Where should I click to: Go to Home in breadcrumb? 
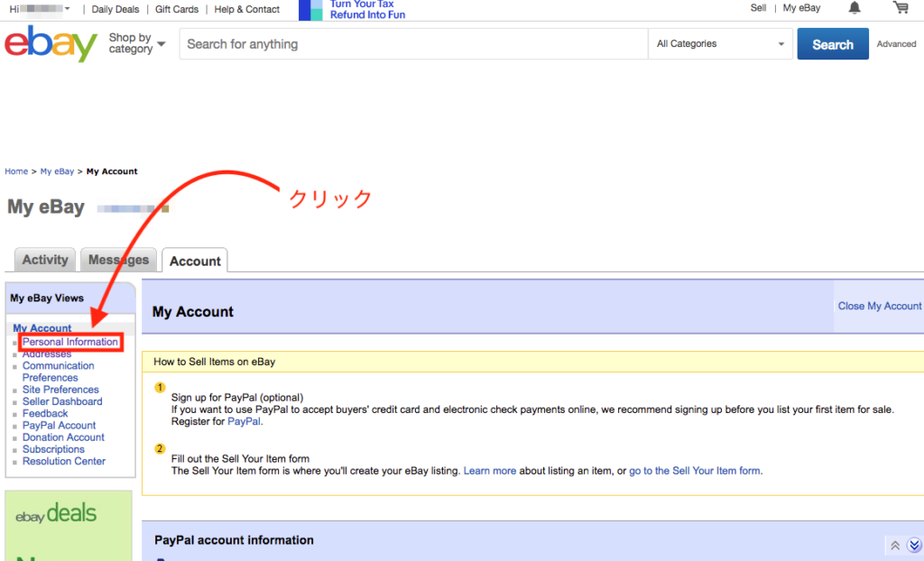tap(16, 171)
